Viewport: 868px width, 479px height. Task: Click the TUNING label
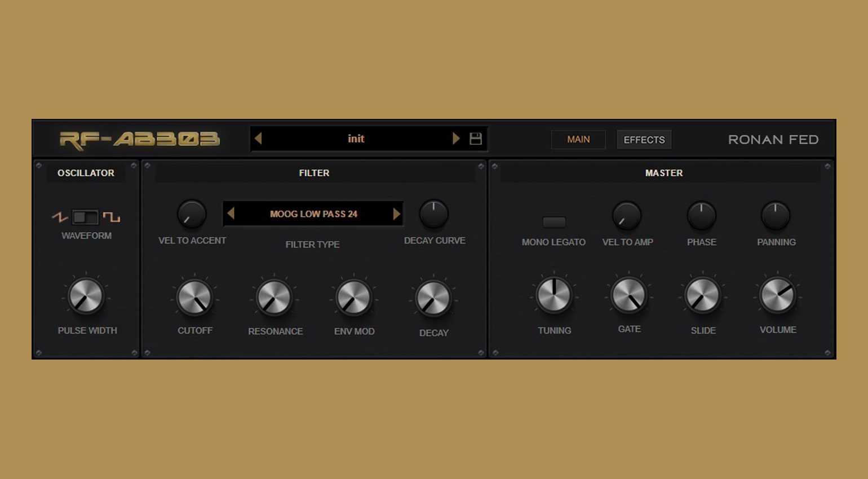pyautogui.click(x=555, y=331)
